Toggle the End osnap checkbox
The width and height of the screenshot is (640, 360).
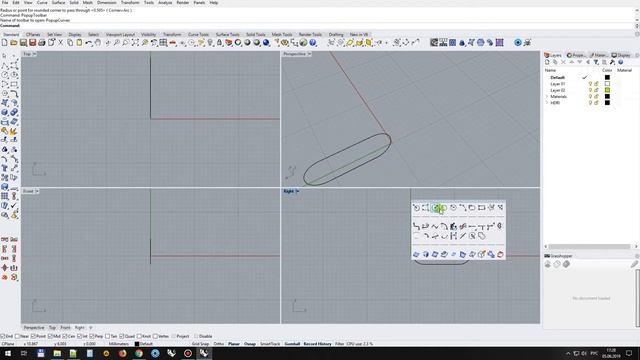click(x=3, y=336)
